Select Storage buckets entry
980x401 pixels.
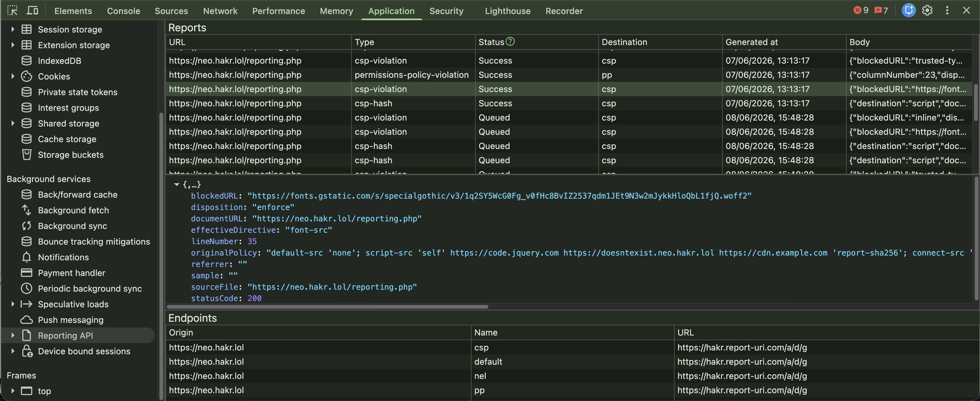point(70,155)
